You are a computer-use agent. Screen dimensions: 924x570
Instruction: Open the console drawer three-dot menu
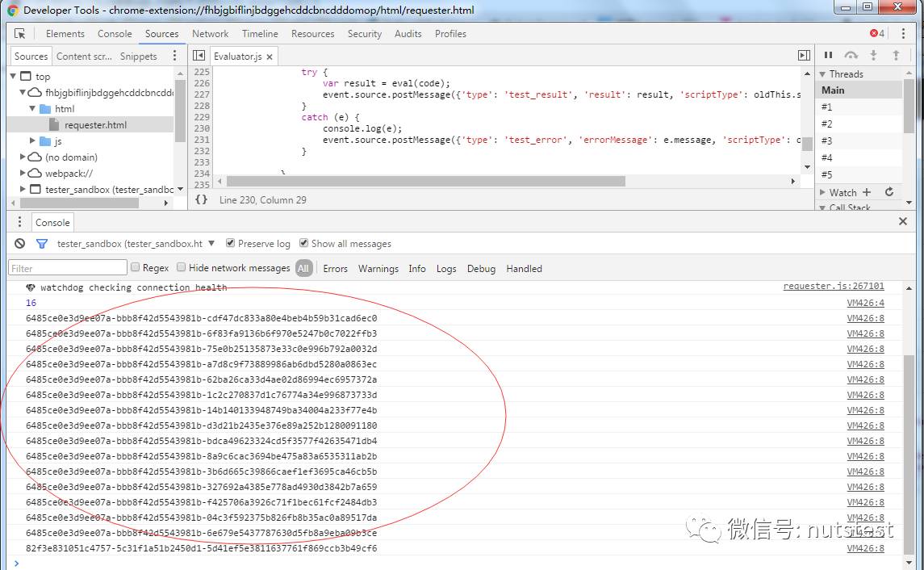(x=19, y=222)
